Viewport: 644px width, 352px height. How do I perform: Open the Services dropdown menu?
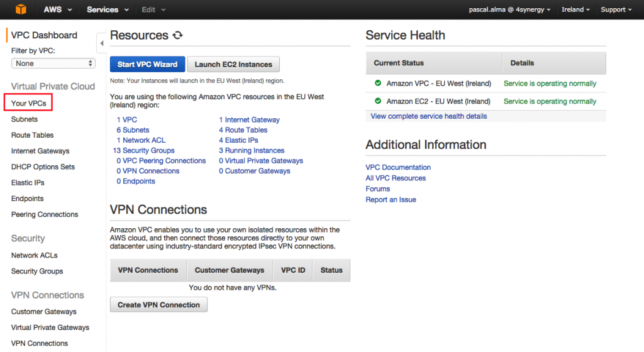pos(108,9)
